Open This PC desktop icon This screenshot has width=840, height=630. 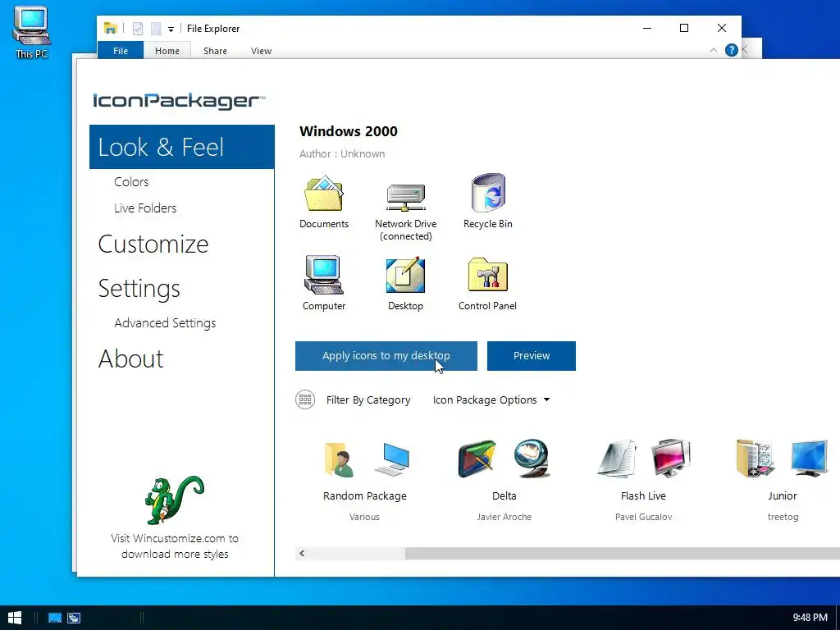pyautogui.click(x=32, y=32)
